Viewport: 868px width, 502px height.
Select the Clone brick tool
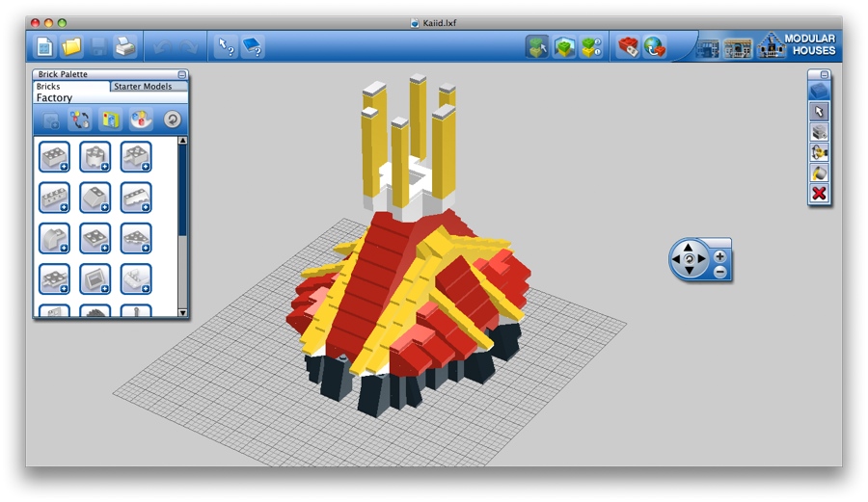tap(819, 132)
